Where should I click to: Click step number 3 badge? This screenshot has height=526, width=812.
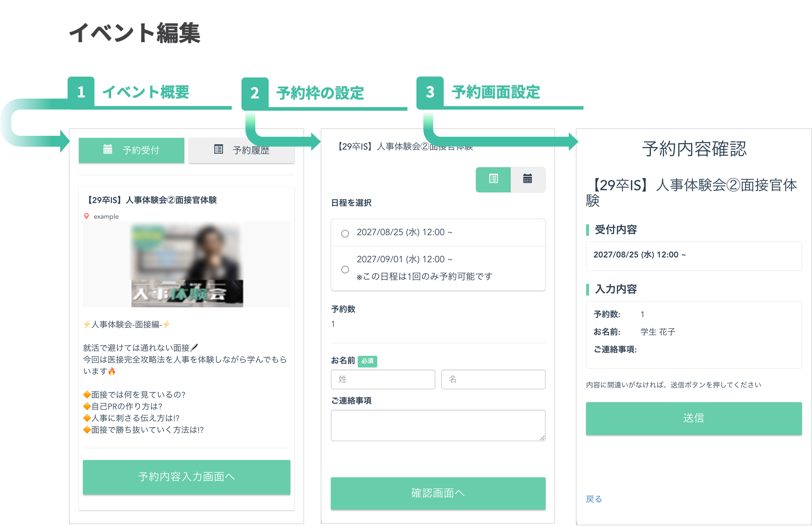coord(430,92)
